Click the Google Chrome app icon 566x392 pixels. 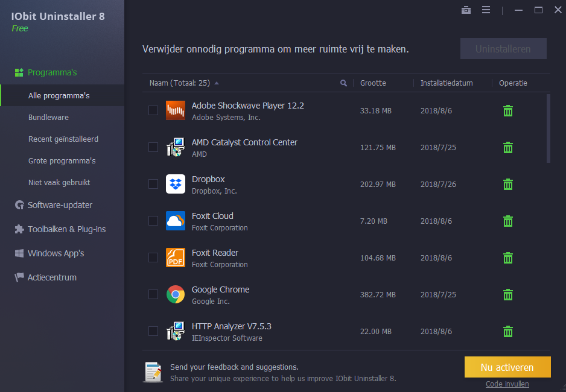click(x=176, y=294)
